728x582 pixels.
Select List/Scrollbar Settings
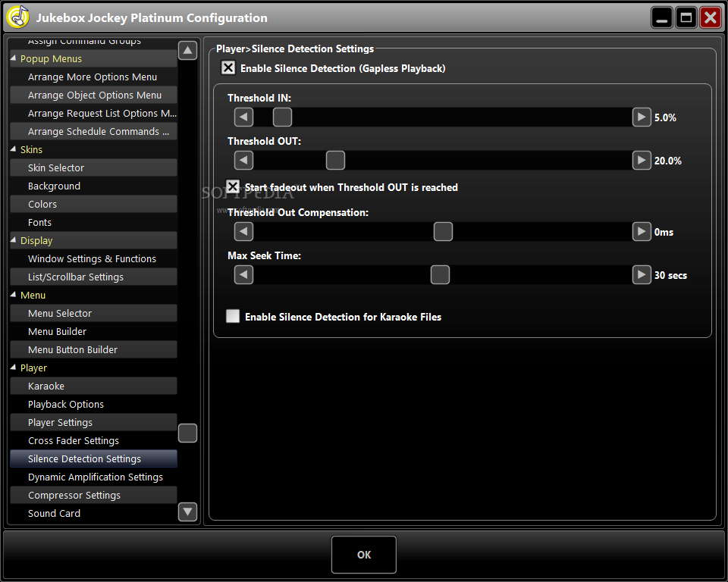93,277
